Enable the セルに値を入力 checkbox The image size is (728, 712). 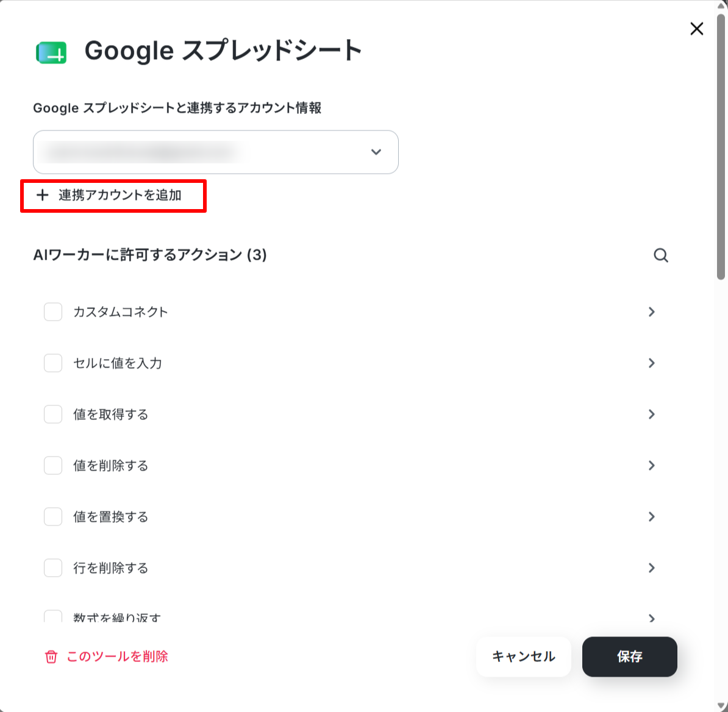coord(53,363)
